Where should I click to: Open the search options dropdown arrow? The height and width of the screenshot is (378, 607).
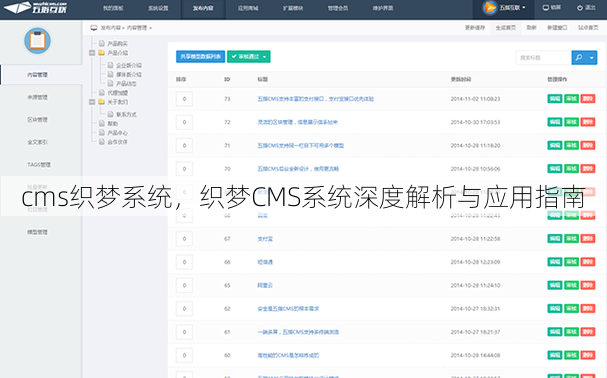point(592,58)
